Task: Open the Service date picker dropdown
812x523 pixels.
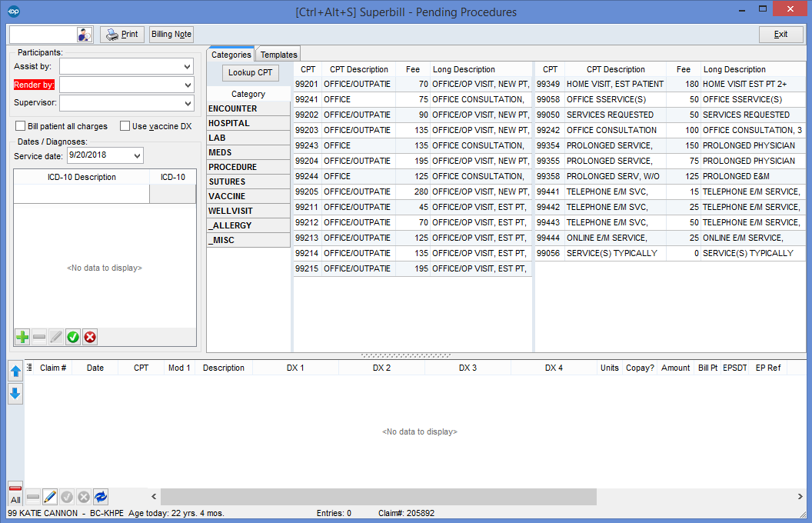Action: click(x=137, y=155)
